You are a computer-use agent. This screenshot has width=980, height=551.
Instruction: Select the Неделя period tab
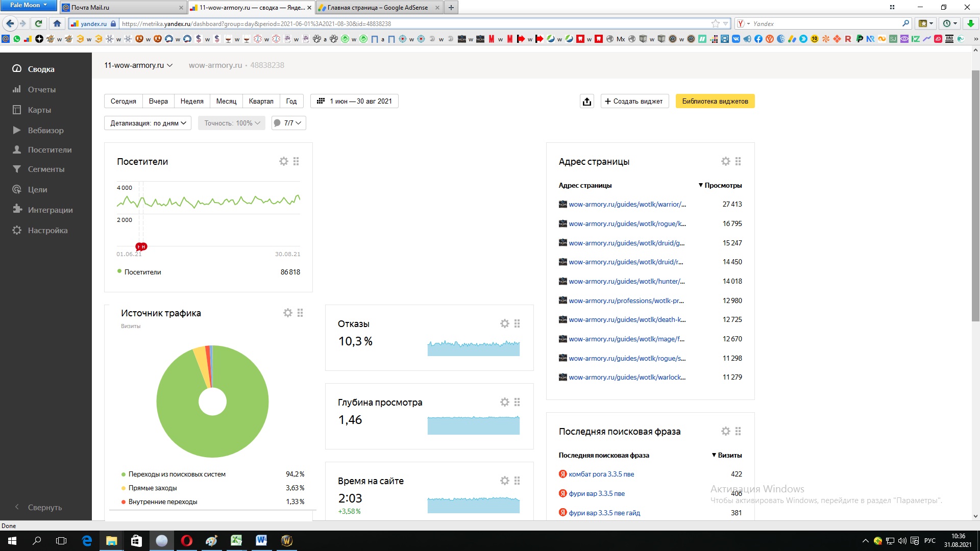coord(192,101)
